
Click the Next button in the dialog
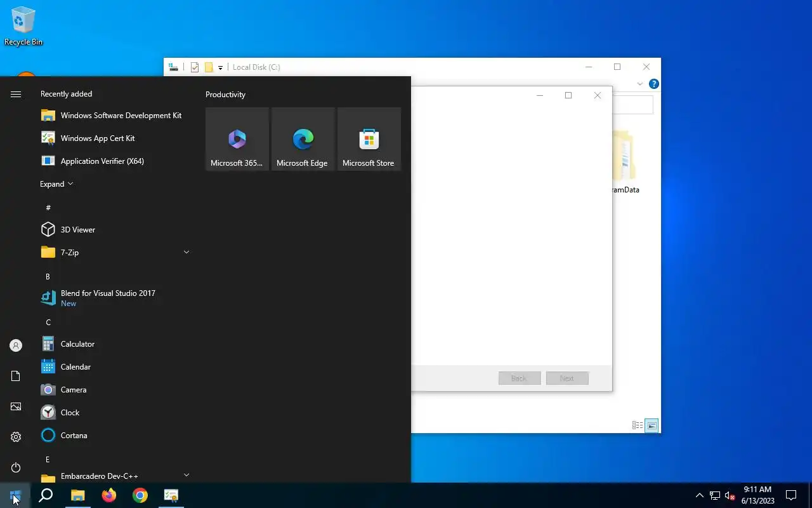pos(567,378)
